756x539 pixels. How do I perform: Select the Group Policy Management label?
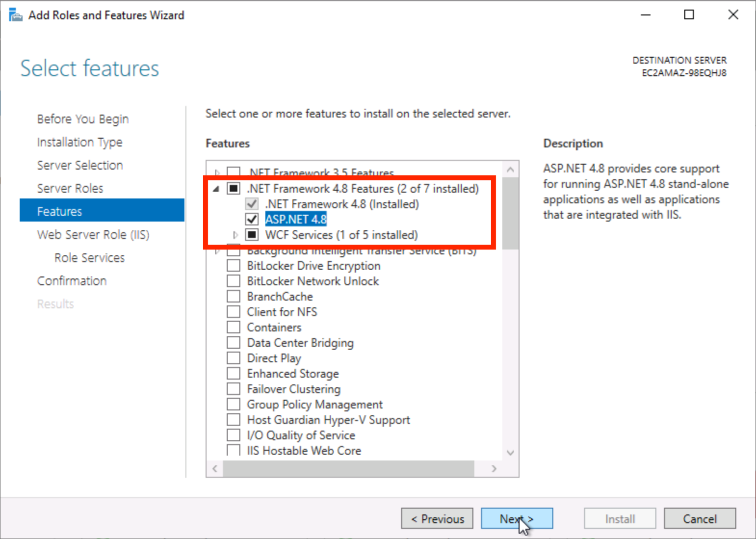(315, 404)
